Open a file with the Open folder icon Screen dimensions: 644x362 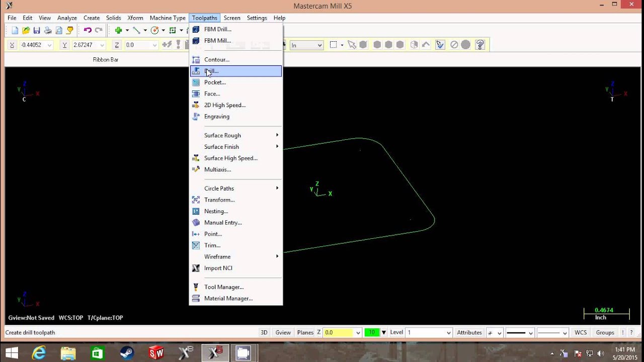[26, 30]
